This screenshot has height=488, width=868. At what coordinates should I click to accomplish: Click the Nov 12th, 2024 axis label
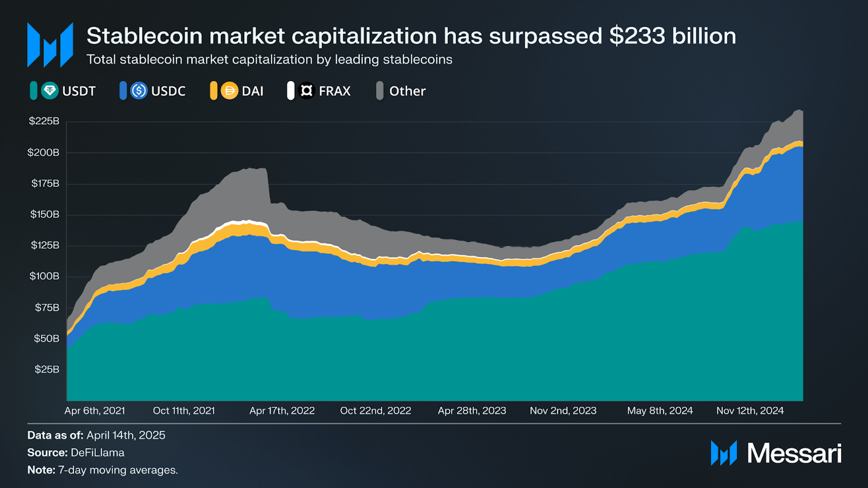(x=750, y=411)
